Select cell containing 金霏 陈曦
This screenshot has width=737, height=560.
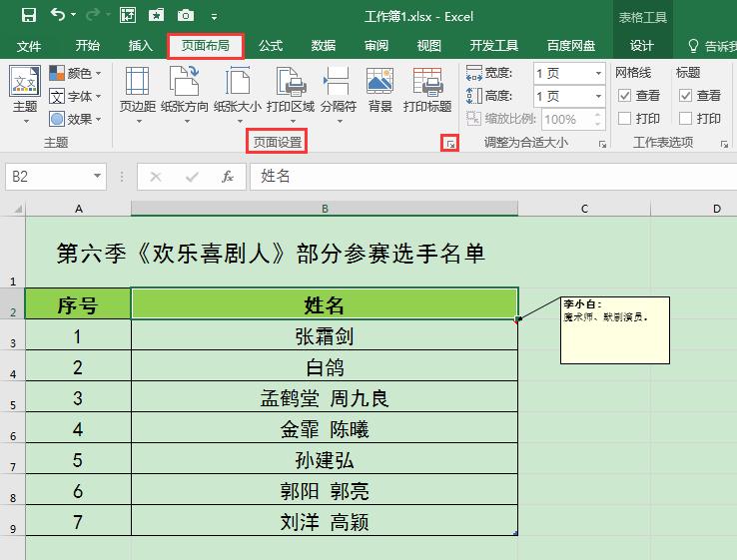(x=325, y=428)
